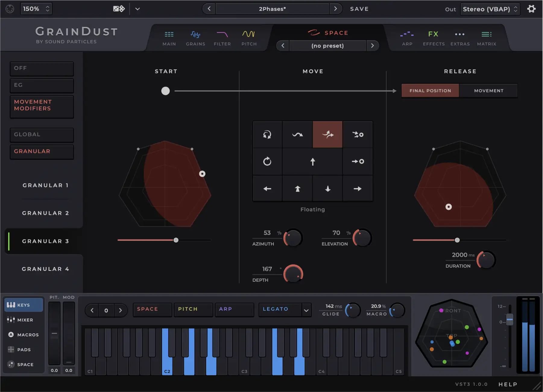The width and height of the screenshot is (543, 392).
Task: Open the Stereo (VBAP) output selector
Action: (x=489, y=9)
